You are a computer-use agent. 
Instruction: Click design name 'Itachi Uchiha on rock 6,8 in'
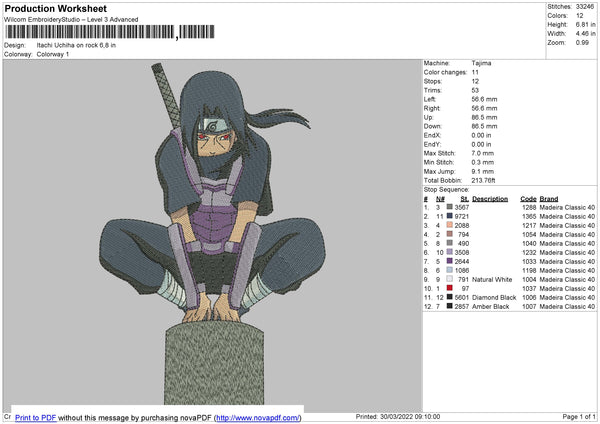click(x=76, y=45)
